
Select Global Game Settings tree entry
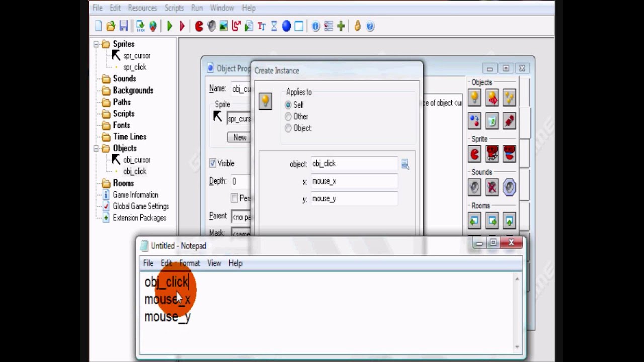click(x=140, y=206)
